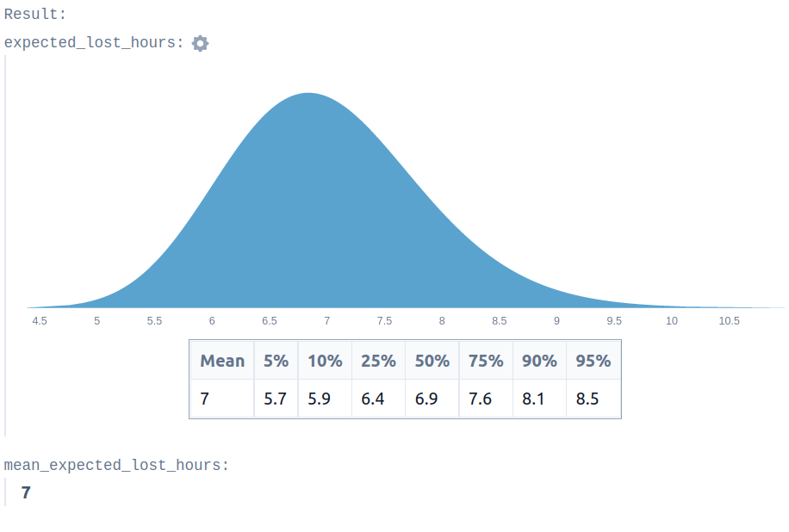
Task: Click the Mean column header
Action: pos(222,361)
